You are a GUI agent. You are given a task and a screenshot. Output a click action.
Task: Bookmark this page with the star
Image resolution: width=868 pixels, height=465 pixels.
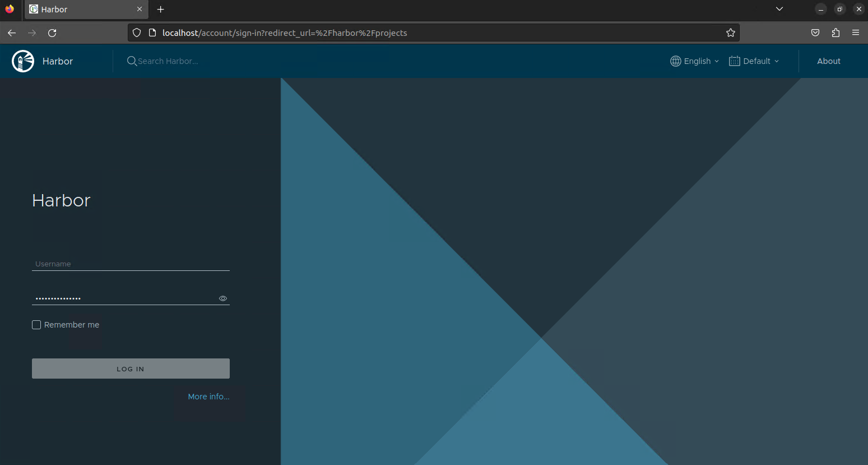coord(731,33)
